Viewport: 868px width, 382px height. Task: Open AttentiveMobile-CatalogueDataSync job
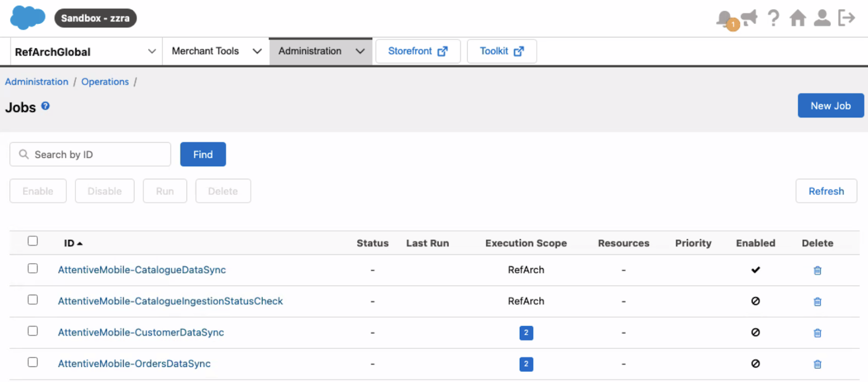click(x=142, y=270)
